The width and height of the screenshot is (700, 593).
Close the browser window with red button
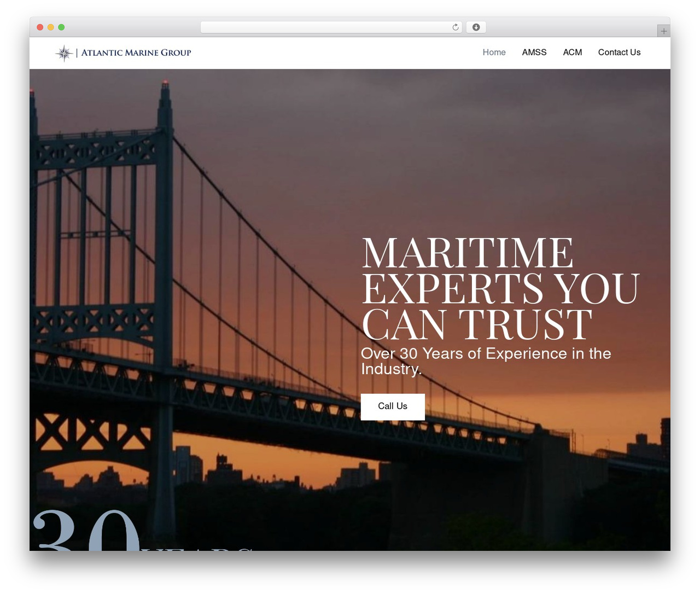(x=40, y=27)
